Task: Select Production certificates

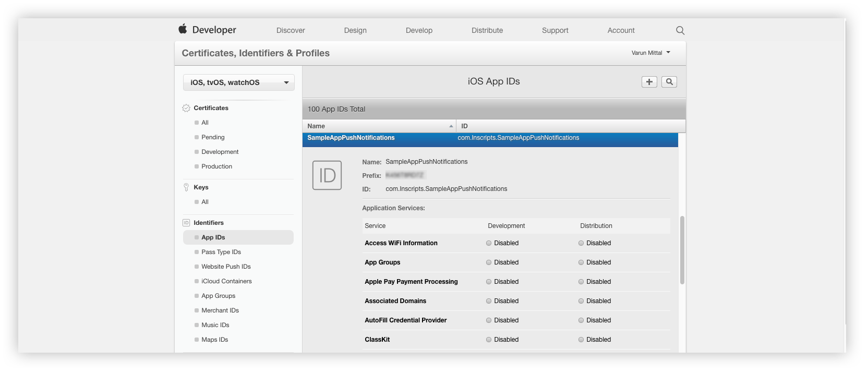Action: tap(217, 166)
